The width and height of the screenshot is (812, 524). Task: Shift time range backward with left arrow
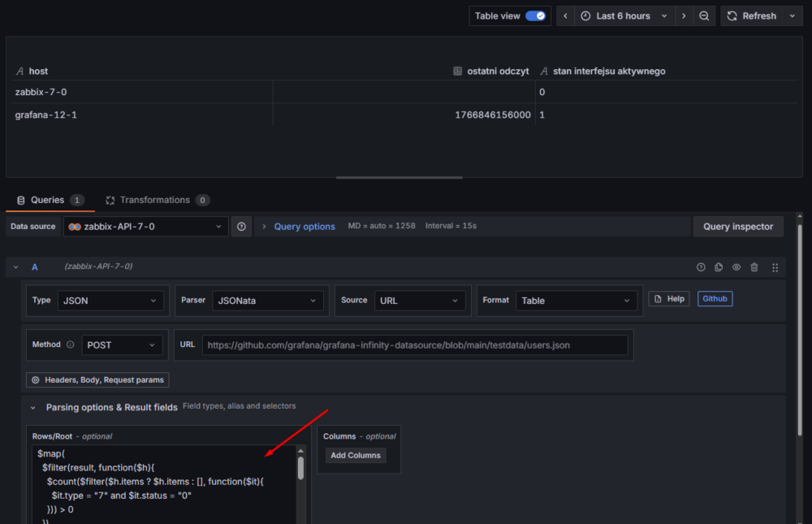click(x=566, y=16)
